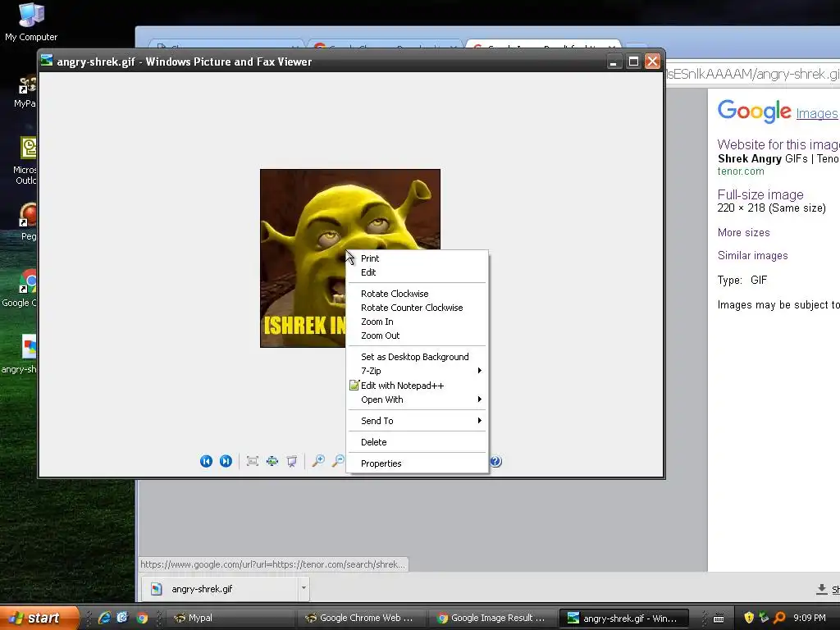Viewport: 840px width, 630px height.
Task: Select angry-shrek file on desktop
Action: (x=21, y=354)
